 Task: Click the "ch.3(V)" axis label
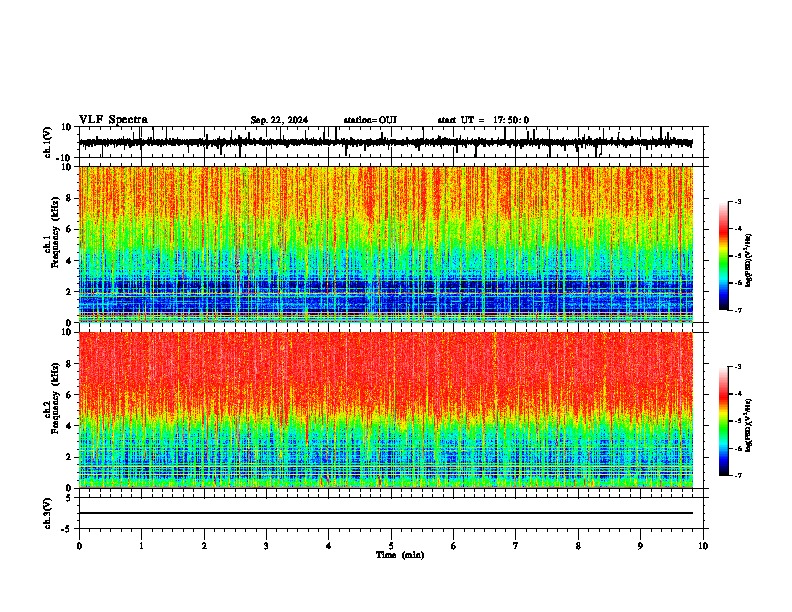coord(48,513)
